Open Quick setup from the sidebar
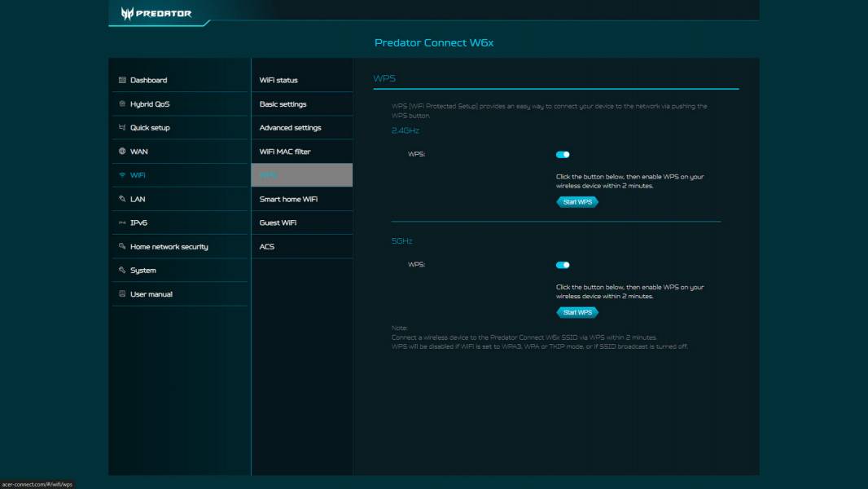The image size is (868, 489). [x=151, y=127]
